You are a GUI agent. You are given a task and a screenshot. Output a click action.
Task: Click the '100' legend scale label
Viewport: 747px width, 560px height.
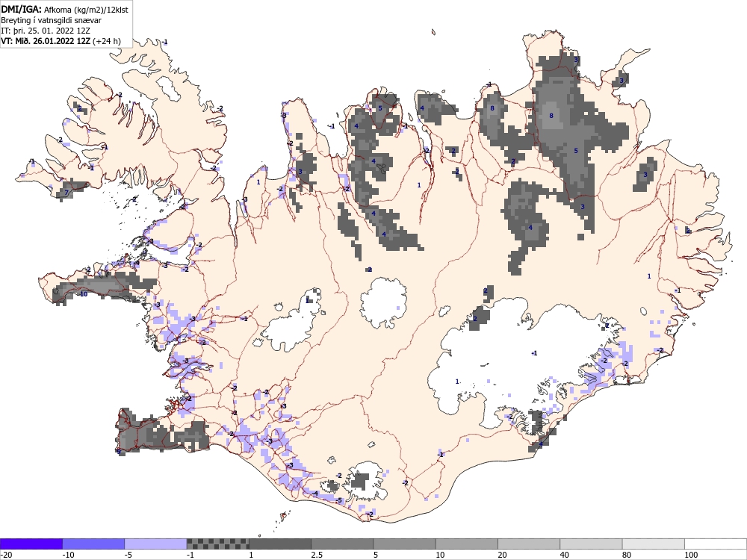pyautogui.click(x=691, y=555)
